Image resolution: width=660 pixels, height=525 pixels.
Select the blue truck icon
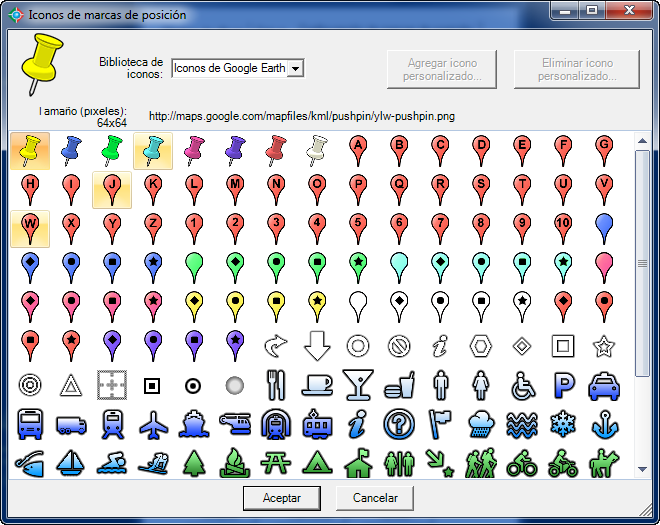(x=71, y=424)
